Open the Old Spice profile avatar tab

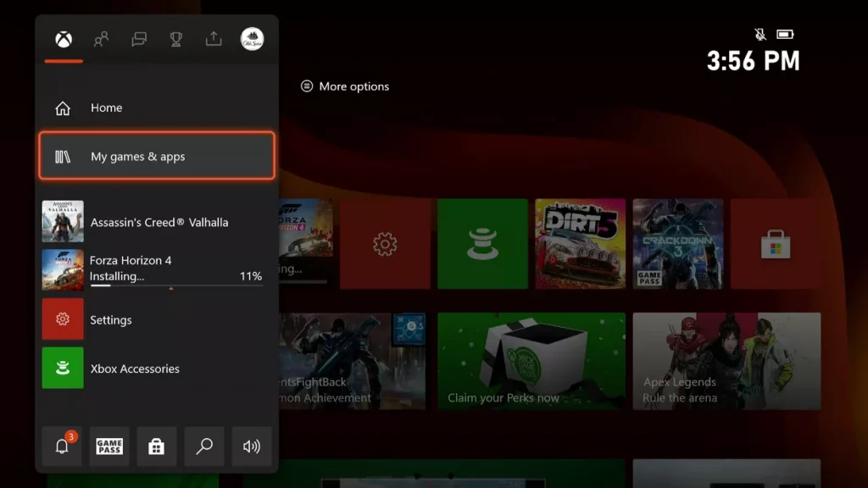[x=252, y=39]
